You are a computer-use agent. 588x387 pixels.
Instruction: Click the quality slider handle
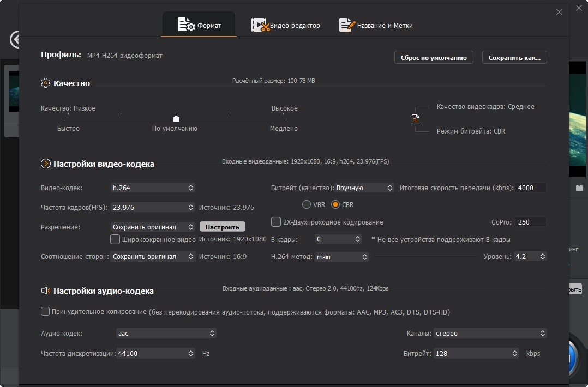tap(176, 118)
